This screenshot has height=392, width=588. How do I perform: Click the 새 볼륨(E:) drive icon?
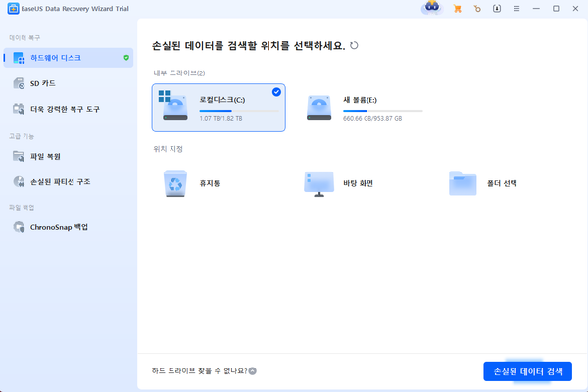(319, 108)
